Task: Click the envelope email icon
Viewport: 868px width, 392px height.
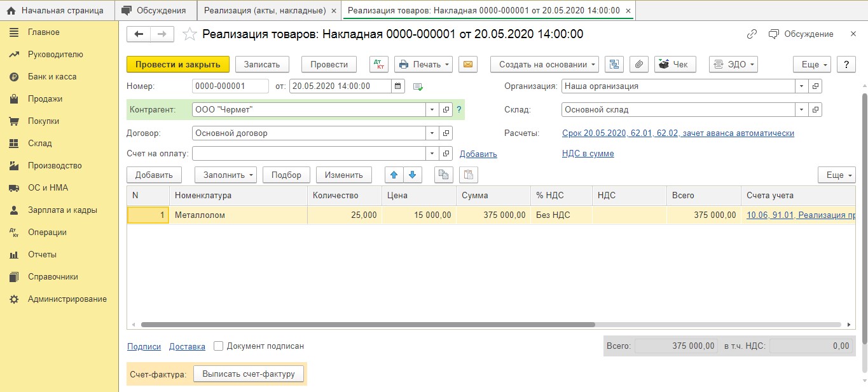Action: (467, 64)
